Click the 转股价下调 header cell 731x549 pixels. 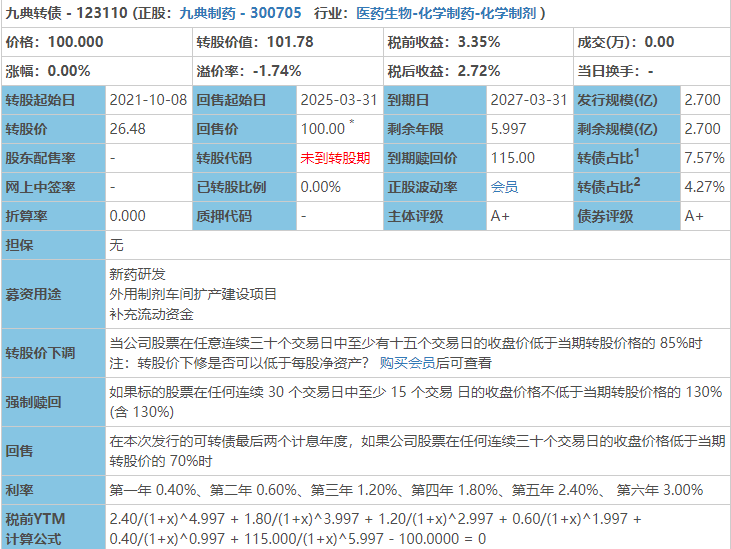click(x=54, y=353)
